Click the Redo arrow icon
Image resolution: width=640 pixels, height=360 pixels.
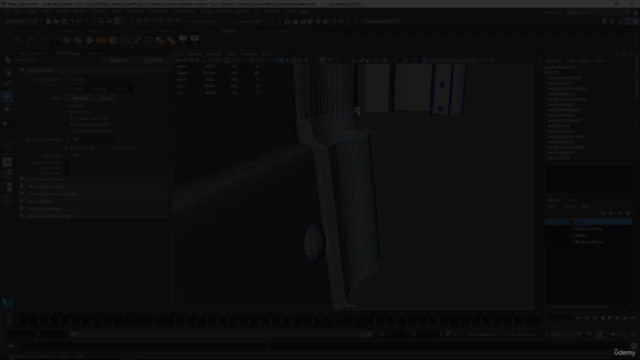[79, 21]
